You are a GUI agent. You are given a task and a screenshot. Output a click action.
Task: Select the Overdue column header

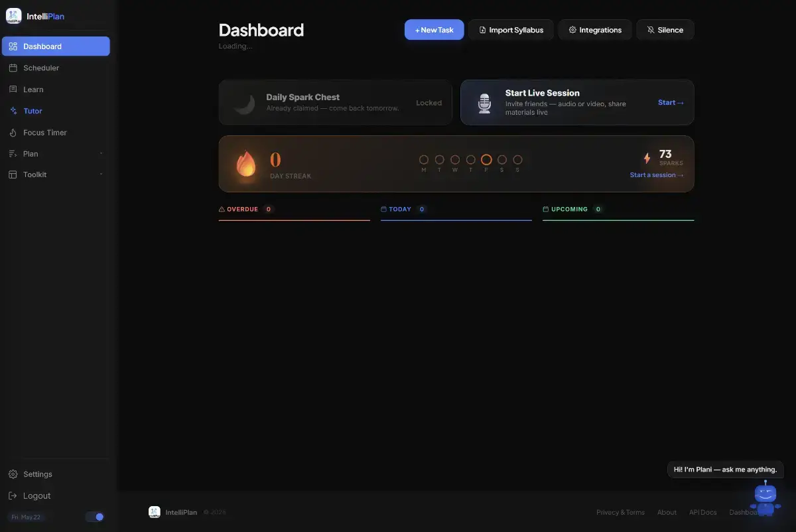[x=294, y=210]
